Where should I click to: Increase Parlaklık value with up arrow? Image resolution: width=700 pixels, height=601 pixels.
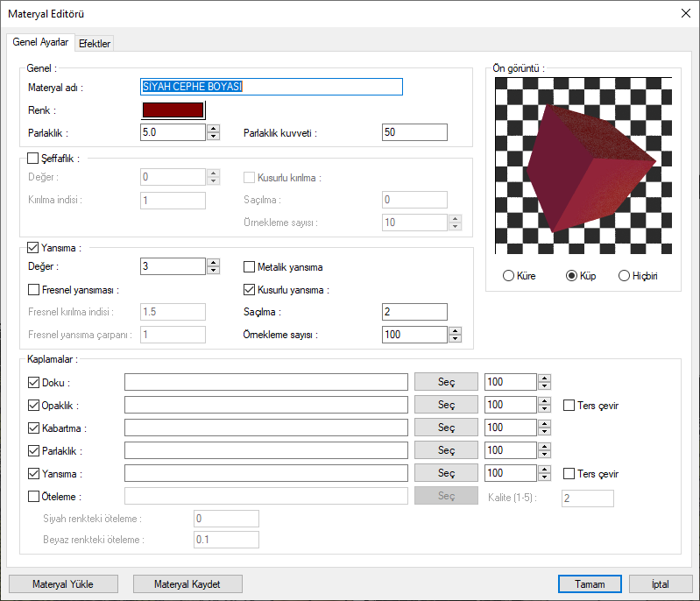click(x=213, y=128)
